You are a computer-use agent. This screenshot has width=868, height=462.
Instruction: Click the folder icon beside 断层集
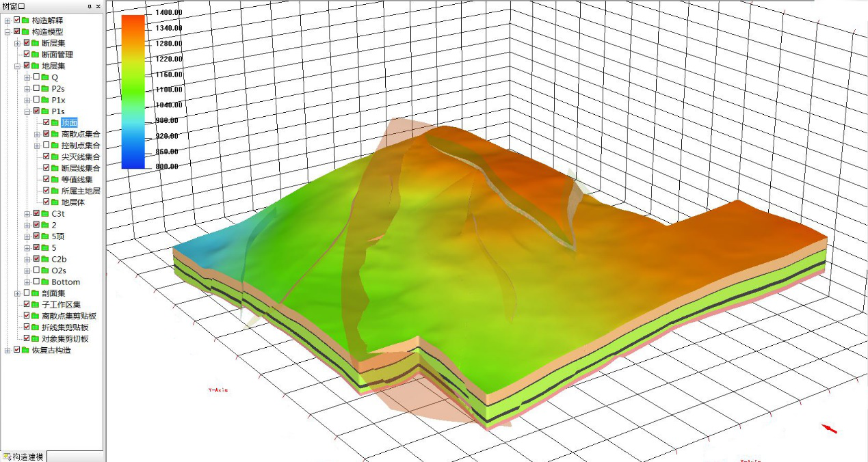(x=35, y=43)
